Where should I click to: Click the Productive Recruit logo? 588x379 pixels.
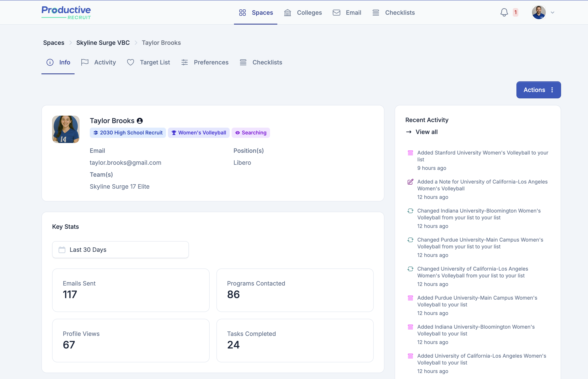coord(66,13)
